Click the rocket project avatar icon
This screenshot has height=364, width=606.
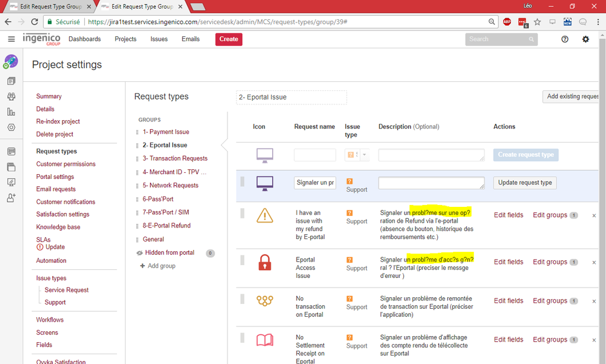pos(11,61)
